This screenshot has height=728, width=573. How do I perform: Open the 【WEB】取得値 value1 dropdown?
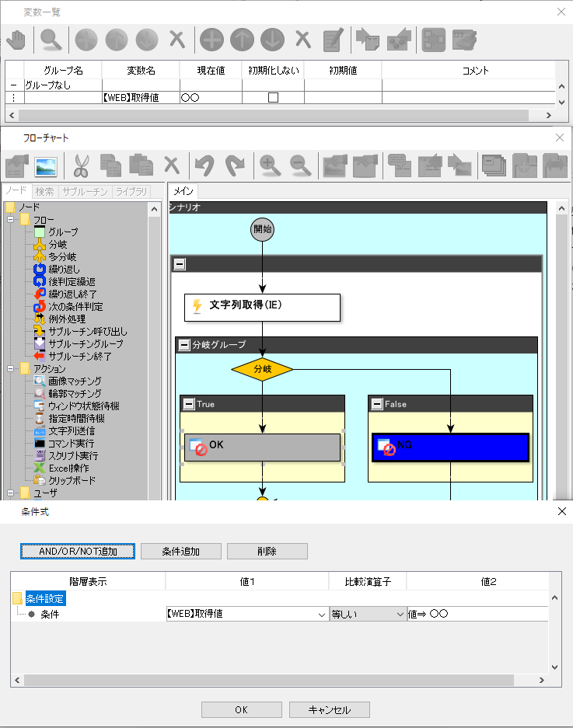coord(323,615)
